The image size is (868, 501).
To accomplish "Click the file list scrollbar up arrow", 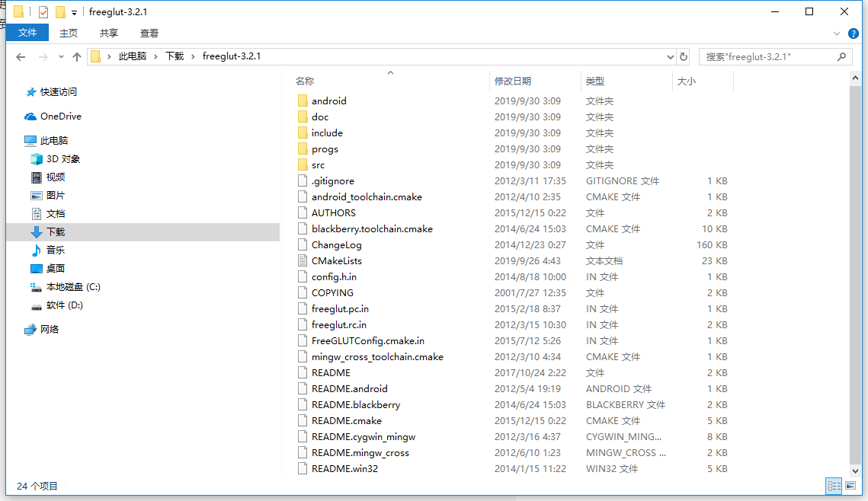I will coord(855,78).
